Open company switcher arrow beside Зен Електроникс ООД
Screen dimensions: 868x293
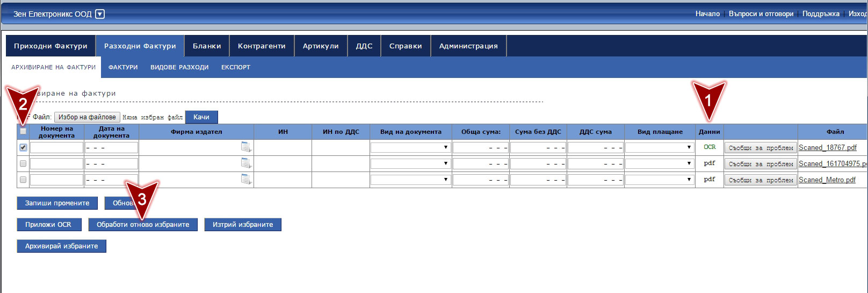[100, 14]
